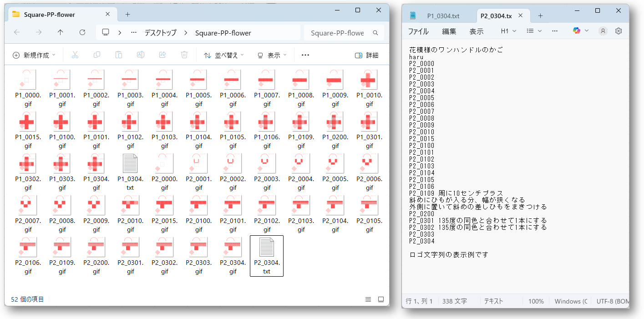Toggle the 詳細 details pane
The height and width of the screenshot is (319, 644).
click(367, 55)
